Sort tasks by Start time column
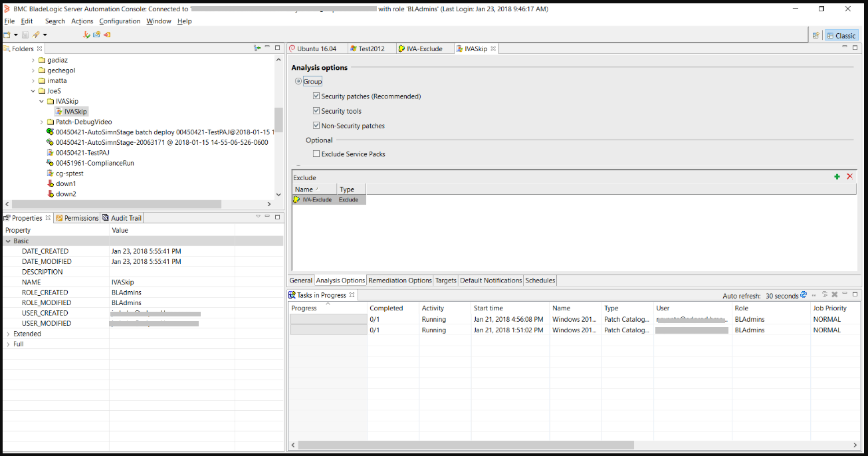Image resolution: width=868 pixels, height=456 pixels. pos(510,308)
